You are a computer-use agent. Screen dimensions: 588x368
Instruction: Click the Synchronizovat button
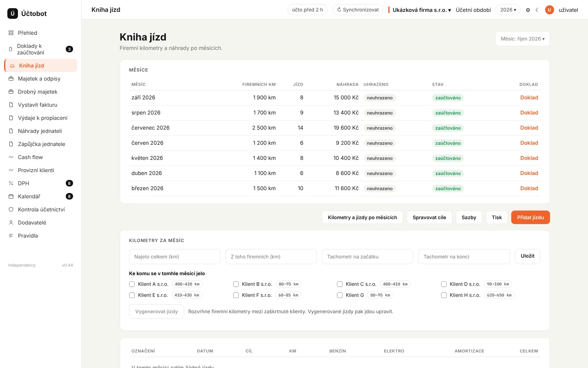coord(358,10)
